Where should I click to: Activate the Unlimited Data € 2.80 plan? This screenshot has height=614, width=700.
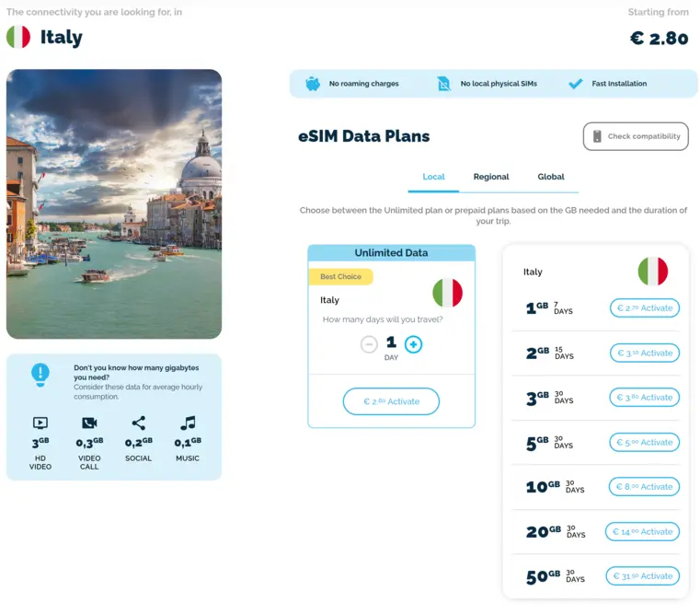(391, 401)
